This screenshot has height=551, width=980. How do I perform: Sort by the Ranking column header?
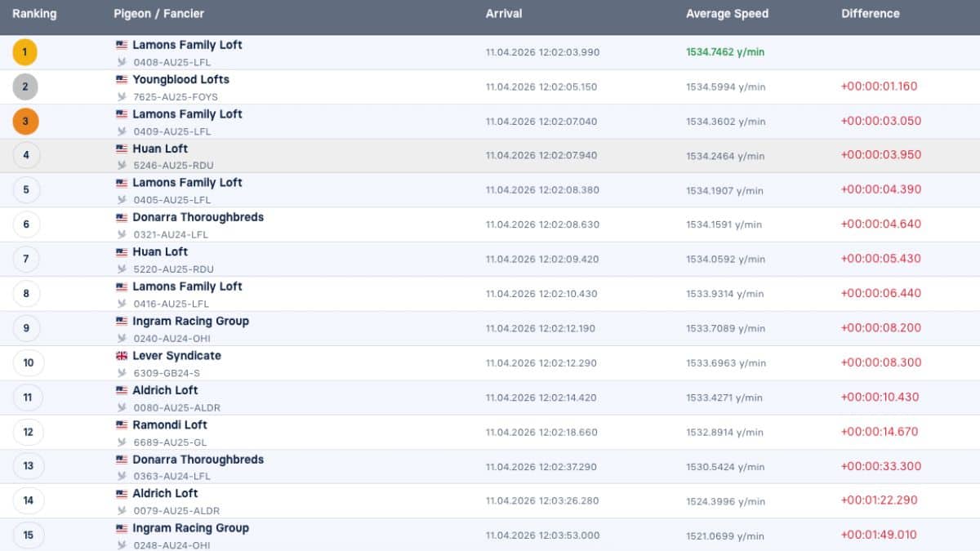tap(34, 14)
